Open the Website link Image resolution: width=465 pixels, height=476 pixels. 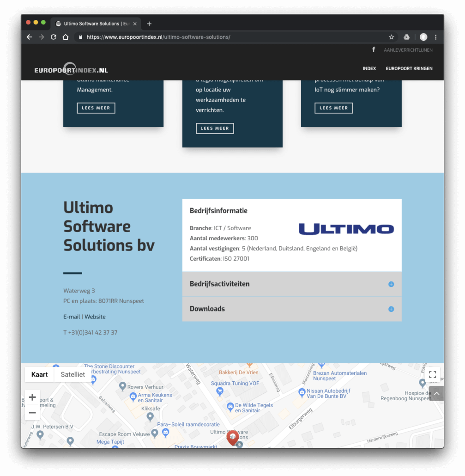tap(95, 317)
